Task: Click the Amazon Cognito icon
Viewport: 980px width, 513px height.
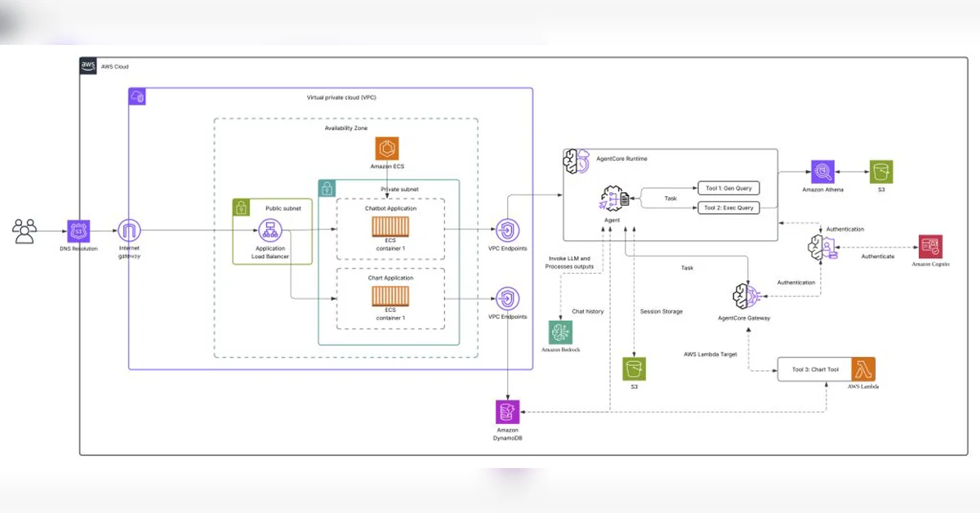Action: pos(930,247)
